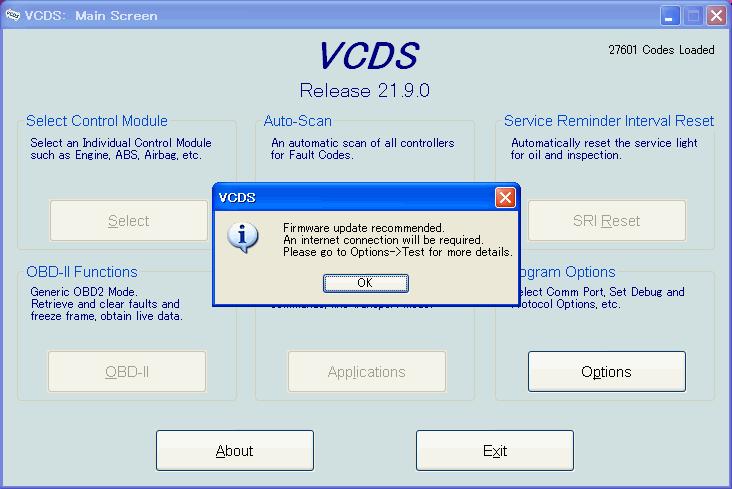Click the 'OBD-II Functions' group title
The width and height of the screenshot is (732, 489).
click(x=82, y=272)
